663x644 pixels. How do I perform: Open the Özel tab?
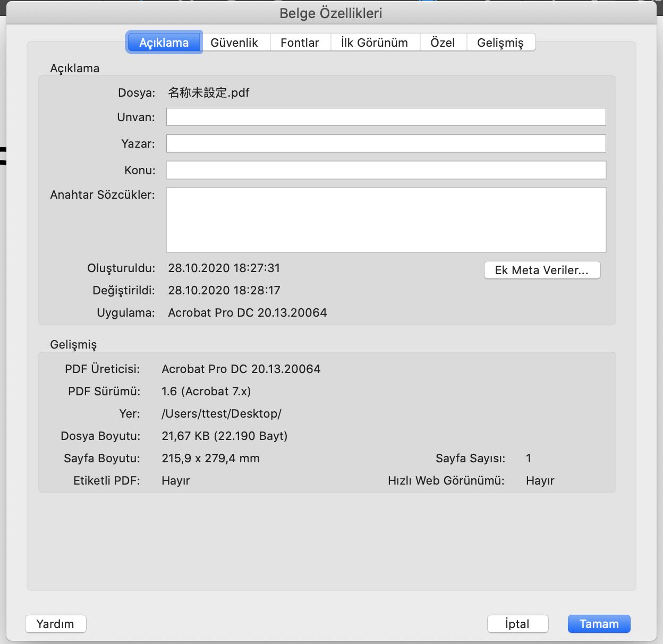[x=443, y=43]
